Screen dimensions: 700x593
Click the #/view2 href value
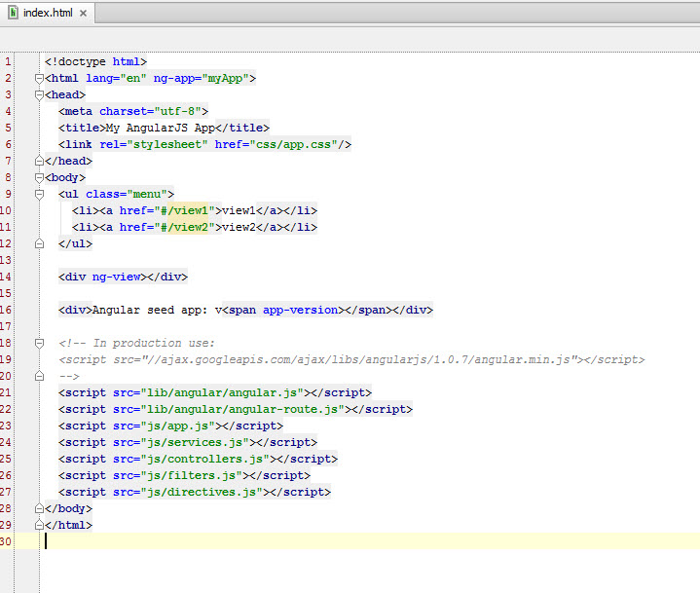[x=184, y=227]
